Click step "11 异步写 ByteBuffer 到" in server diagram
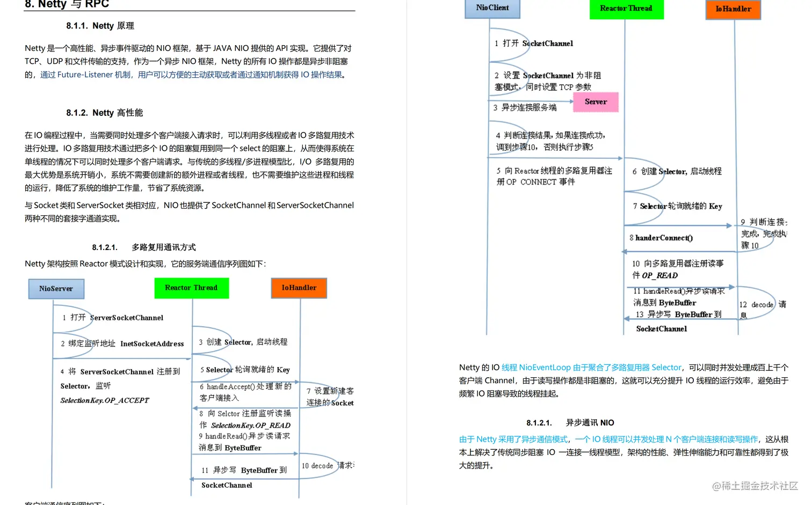Image resolution: width=812 pixels, height=505 pixels. pos(244,470)
